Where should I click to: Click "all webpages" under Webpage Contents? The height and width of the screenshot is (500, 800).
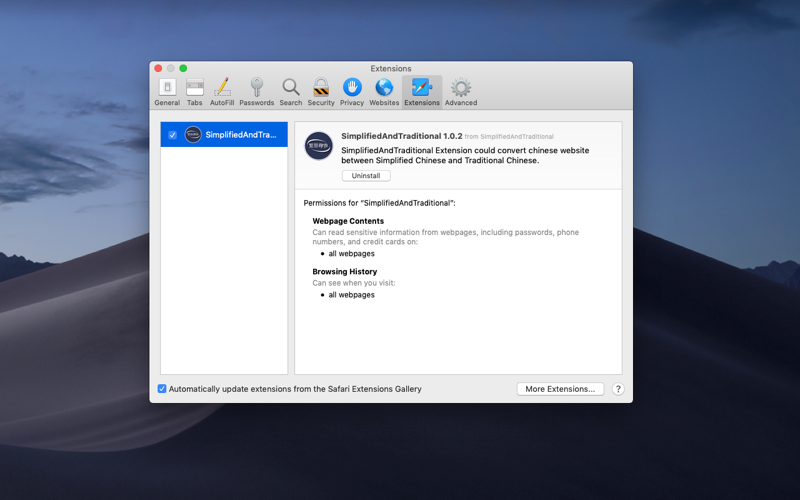(352, 254)
